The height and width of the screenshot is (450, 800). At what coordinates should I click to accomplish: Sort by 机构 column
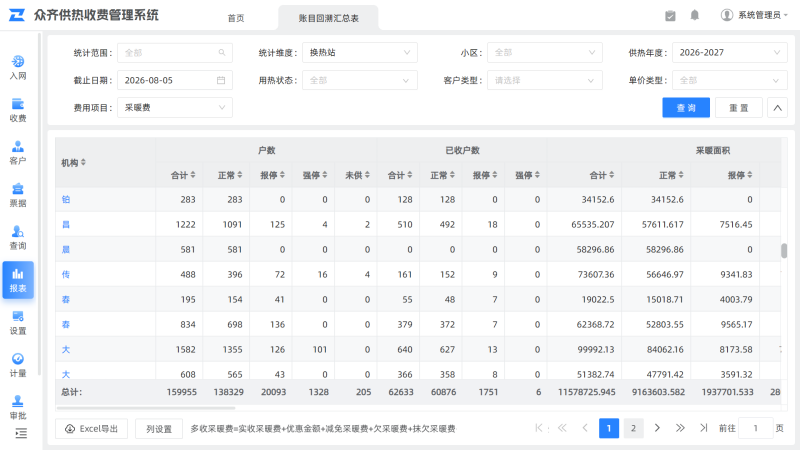pos(83,163)
